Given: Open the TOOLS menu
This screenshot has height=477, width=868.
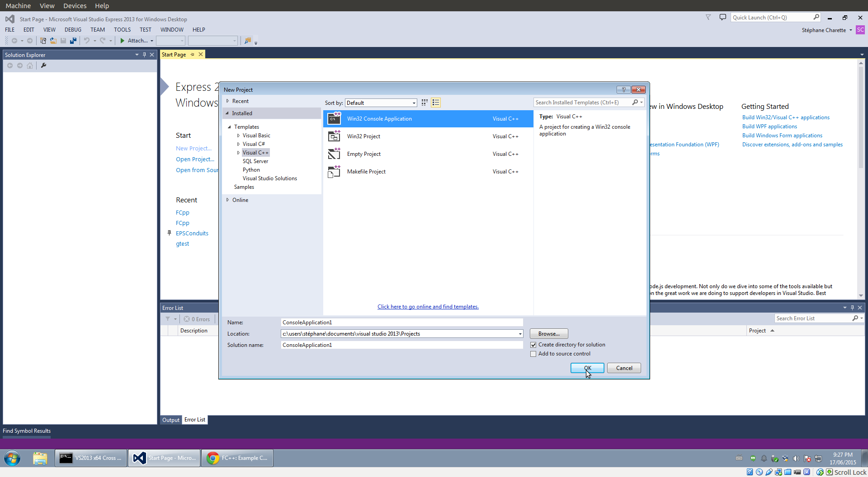Looking at the screenshot, I should click(x=122, y=30).
